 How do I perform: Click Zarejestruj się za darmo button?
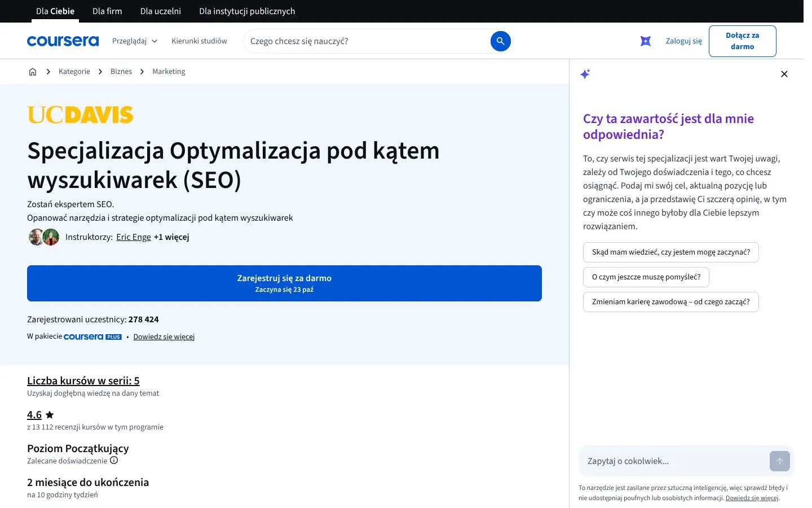[x=284, y=283]
